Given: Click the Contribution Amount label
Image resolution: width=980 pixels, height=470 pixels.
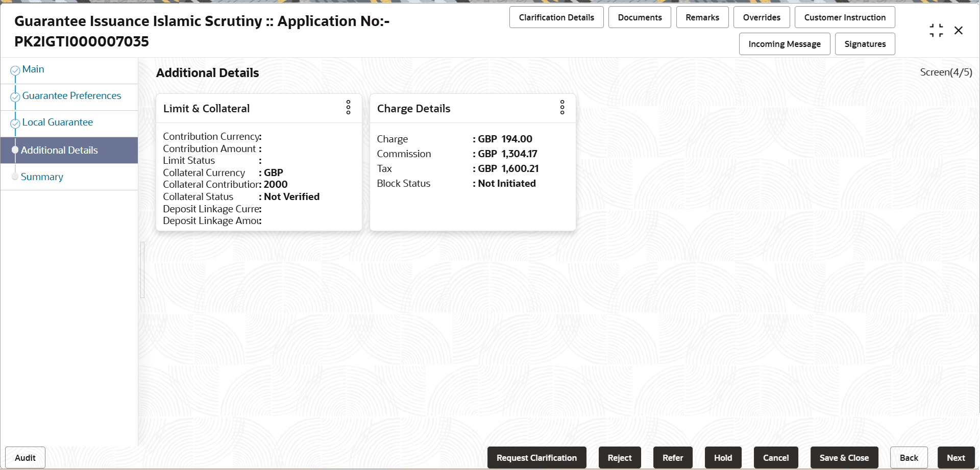Looking at the screenshot, I should pos(209,149).
